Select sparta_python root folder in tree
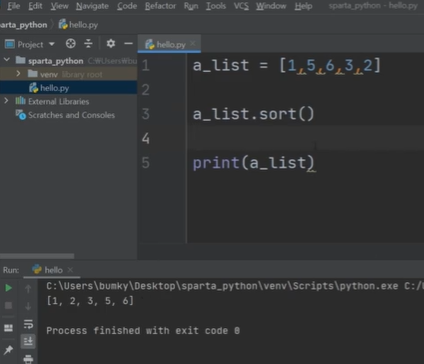 [55, 61]
